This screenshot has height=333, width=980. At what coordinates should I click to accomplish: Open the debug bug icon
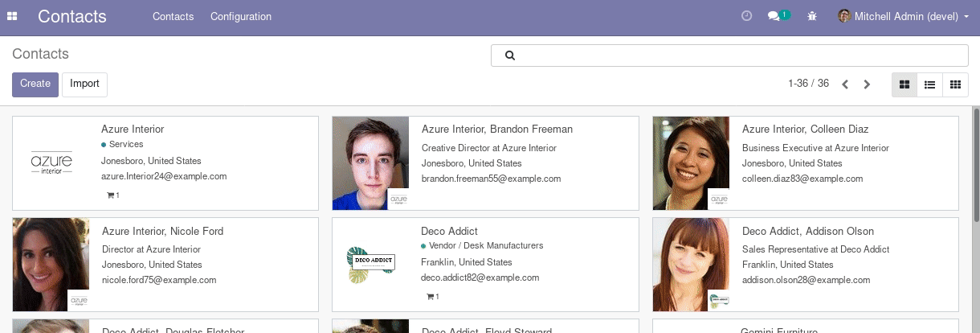tap(812, 16)
